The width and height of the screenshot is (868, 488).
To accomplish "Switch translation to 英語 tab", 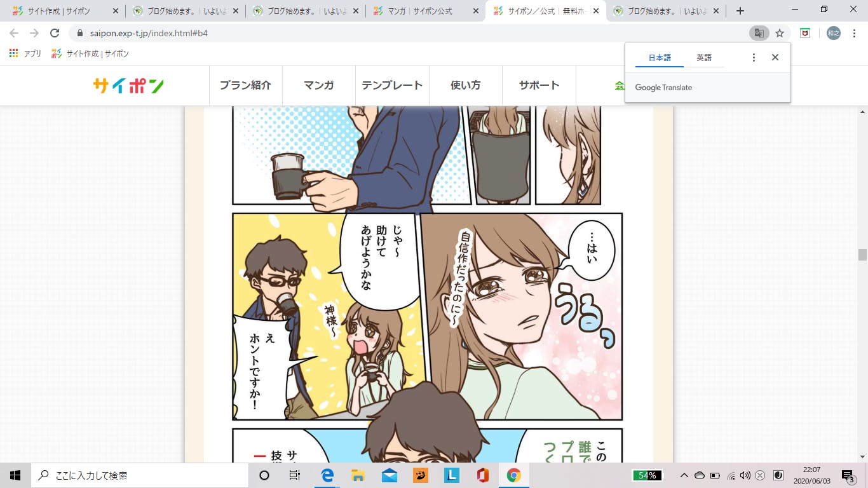I will pyautogui.click(x=704, y=58).
